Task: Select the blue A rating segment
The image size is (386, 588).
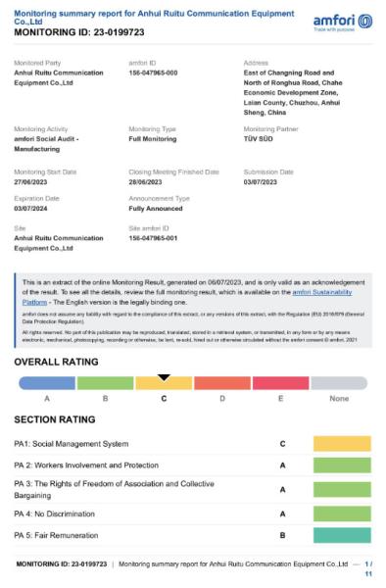Action: click(x=47, y=383)
